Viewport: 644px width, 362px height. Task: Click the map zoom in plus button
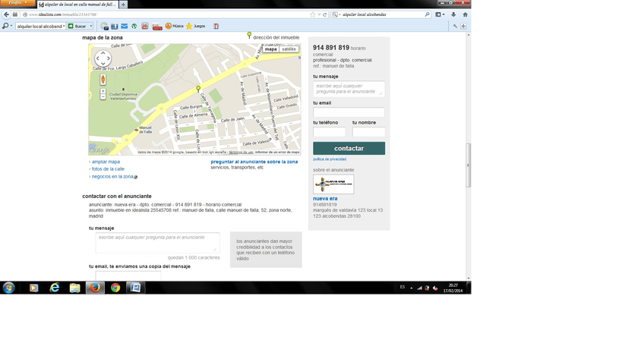click(x=103, y=91)
